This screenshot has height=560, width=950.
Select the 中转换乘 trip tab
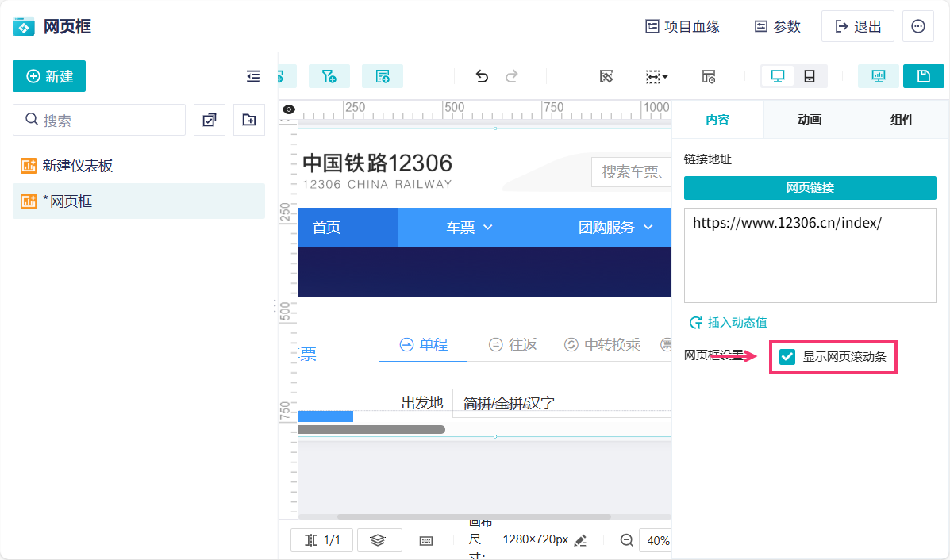tap(602, 344)
